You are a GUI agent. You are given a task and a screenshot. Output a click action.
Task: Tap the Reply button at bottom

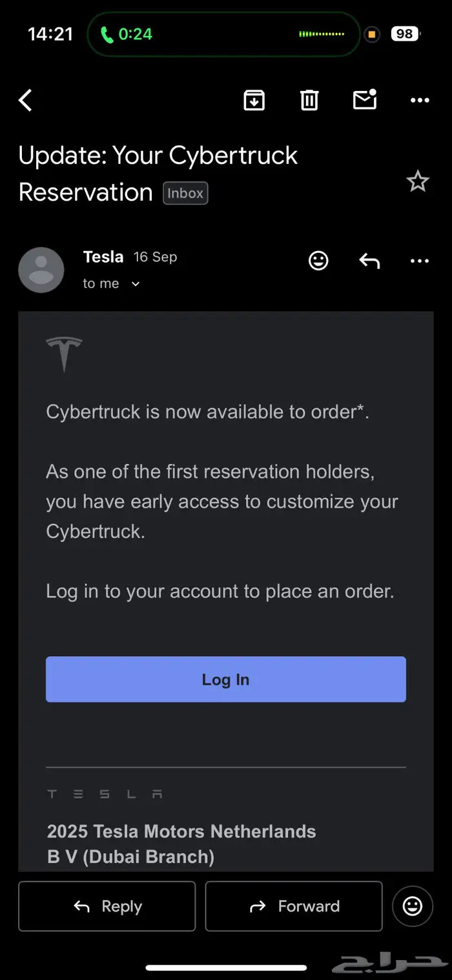pyautogui.click(x=107, y=906)
